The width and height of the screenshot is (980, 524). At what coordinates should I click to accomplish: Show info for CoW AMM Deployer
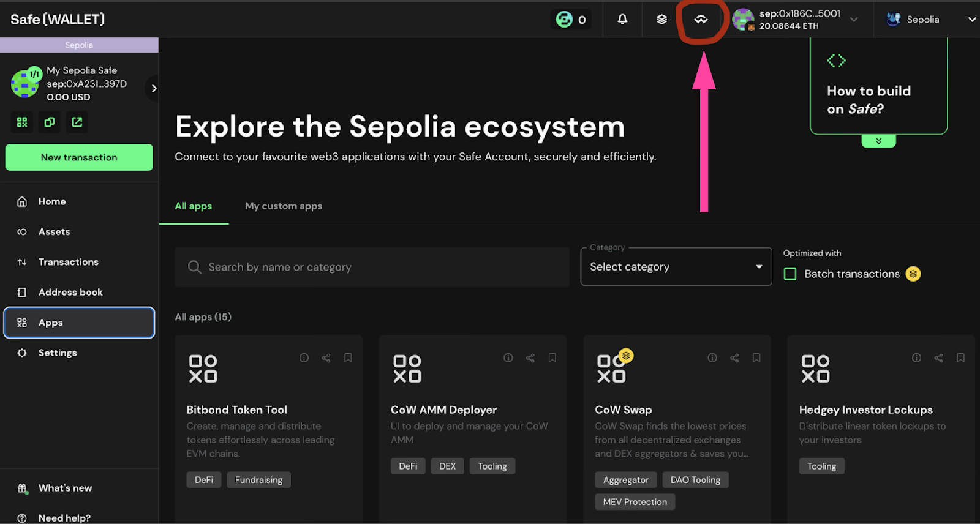coord(508,358)
